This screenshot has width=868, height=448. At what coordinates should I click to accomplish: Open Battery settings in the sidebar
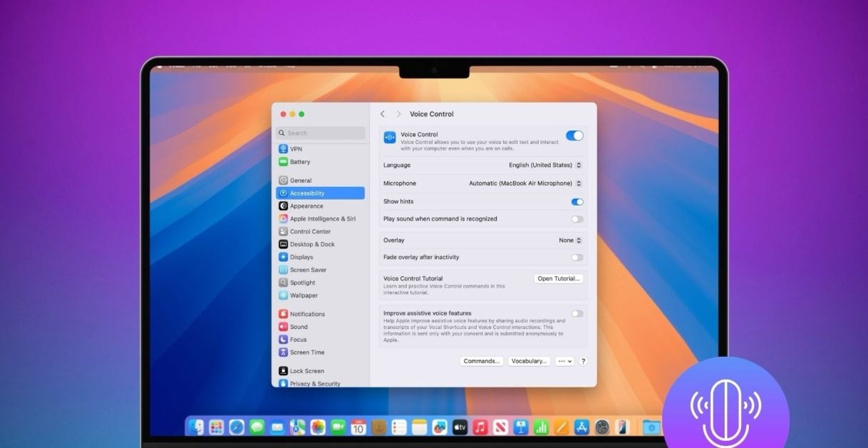(320, 162)
